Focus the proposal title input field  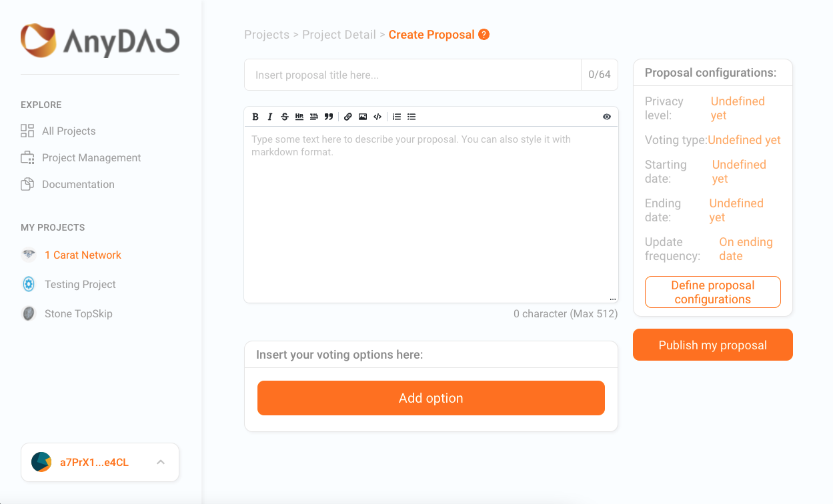pos(413,75)
